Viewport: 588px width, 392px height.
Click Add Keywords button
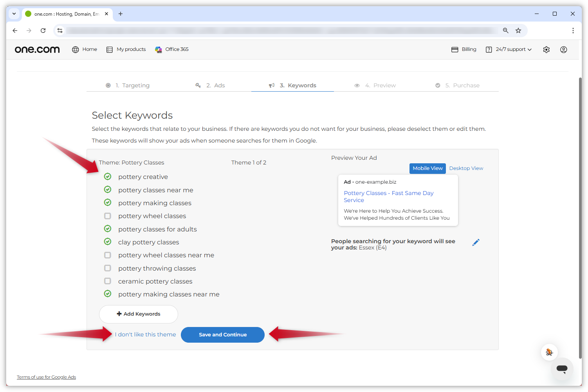139,314
